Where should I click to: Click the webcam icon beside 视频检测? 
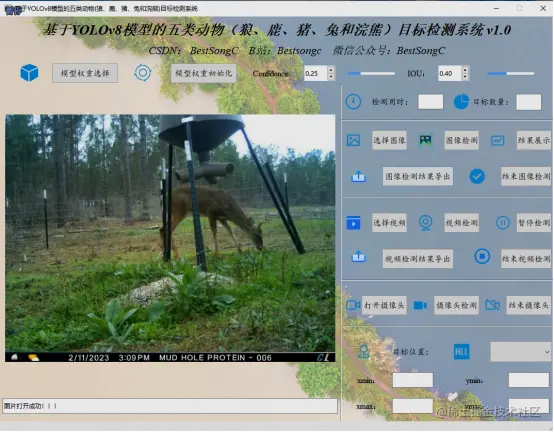425,223
